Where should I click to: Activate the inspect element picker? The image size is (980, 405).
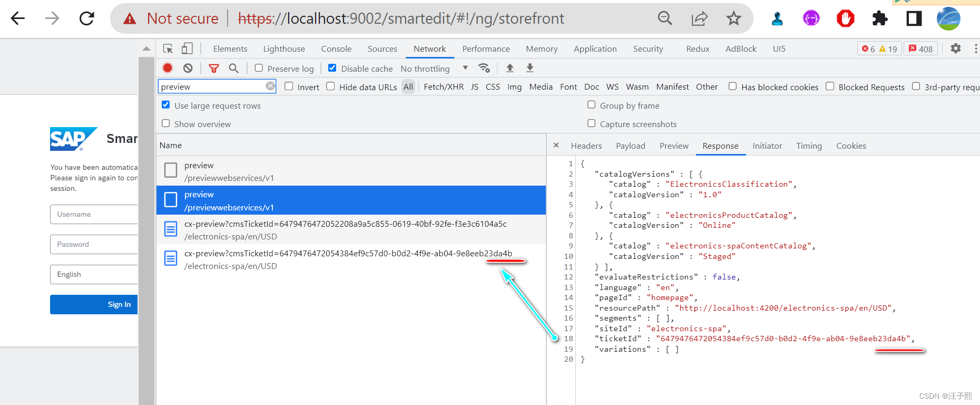pos(168,49)
